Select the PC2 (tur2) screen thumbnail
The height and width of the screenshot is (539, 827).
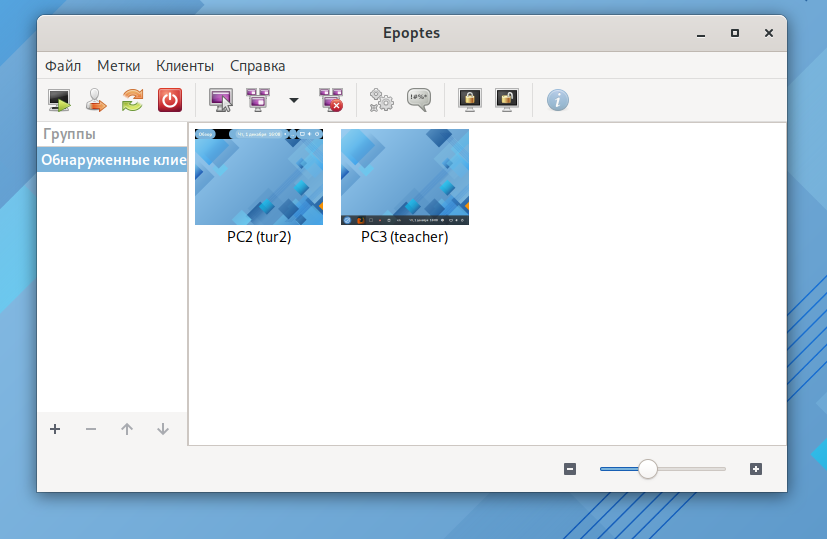(x=259, y=177)
